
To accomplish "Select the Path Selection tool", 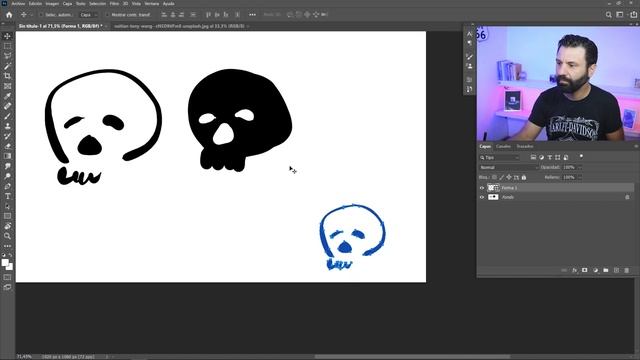I will point(7,206).
